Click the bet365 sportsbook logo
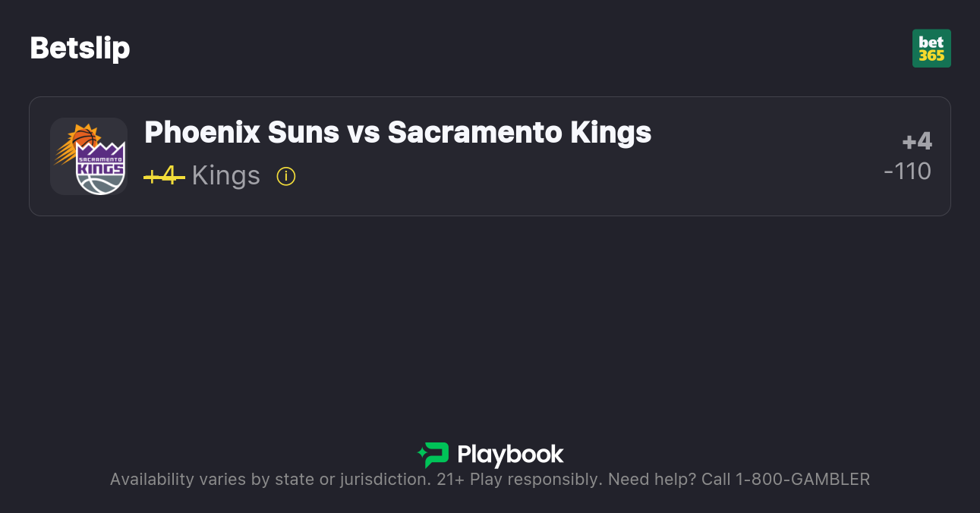Image resolution: width=980 pixels, height=513 pixels. tap(931, 49)
